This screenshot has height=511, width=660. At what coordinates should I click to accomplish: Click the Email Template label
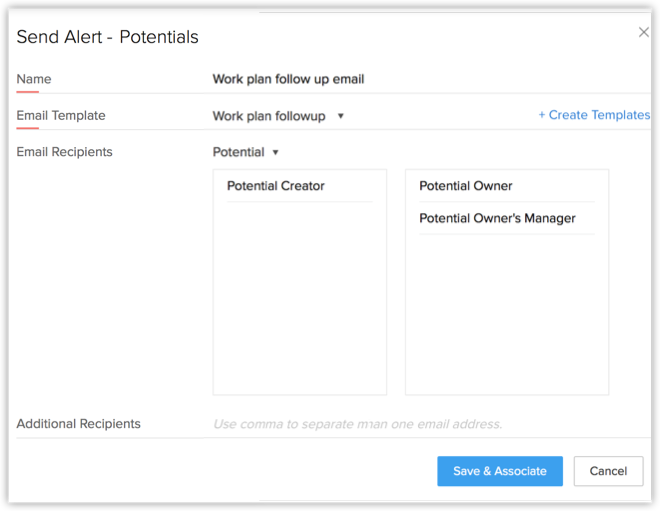coord(61,115)
